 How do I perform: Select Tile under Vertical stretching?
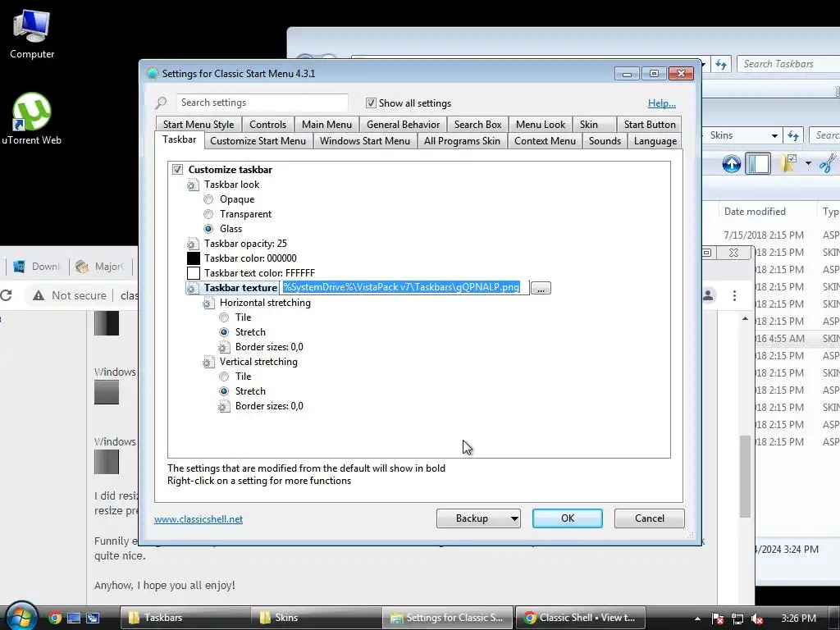224,377
